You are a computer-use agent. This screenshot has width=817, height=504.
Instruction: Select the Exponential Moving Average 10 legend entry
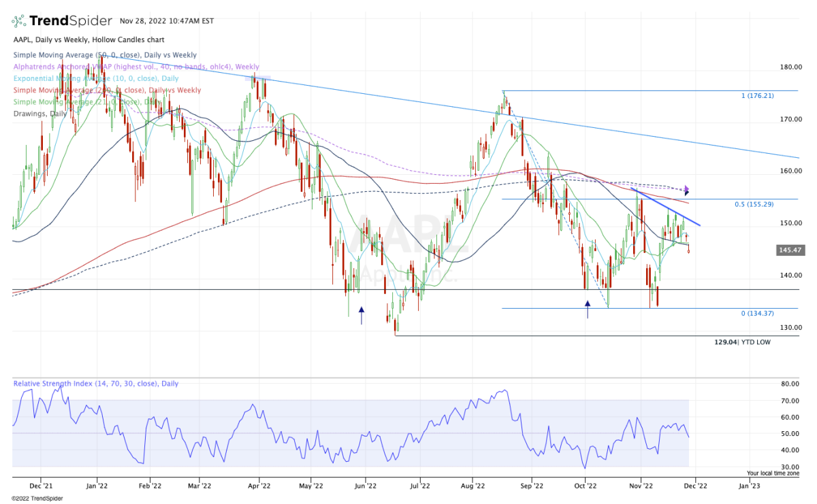[96, 79]
